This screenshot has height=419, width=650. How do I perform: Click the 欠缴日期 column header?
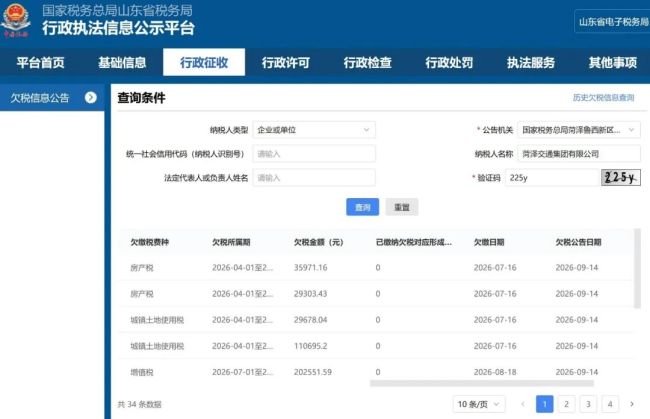point(489,242)
